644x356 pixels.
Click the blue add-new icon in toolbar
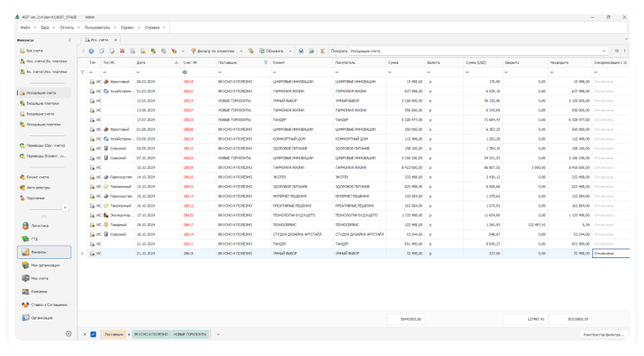coord(91,51)
